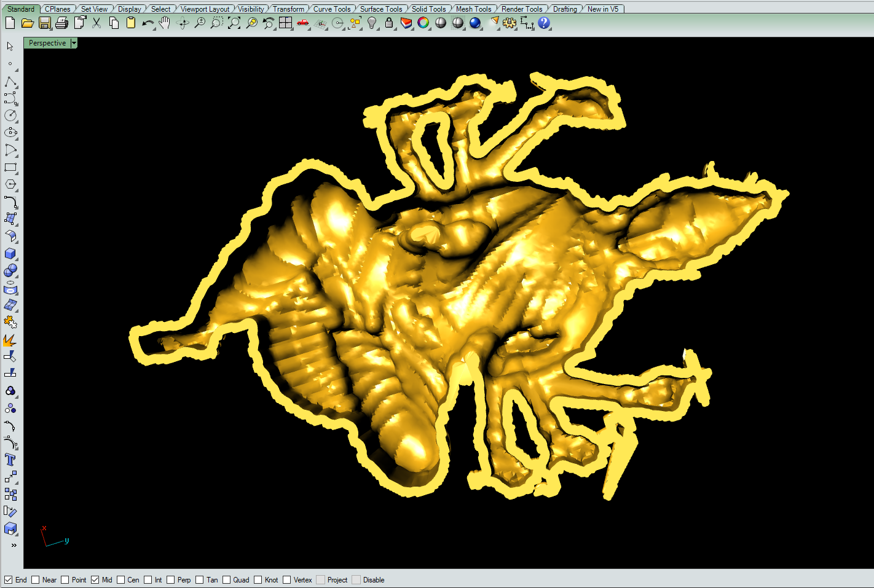Viewport: 874px width, 588px height.
Task: Select the Text tool in sidebar
Action: tap(10, 460)
